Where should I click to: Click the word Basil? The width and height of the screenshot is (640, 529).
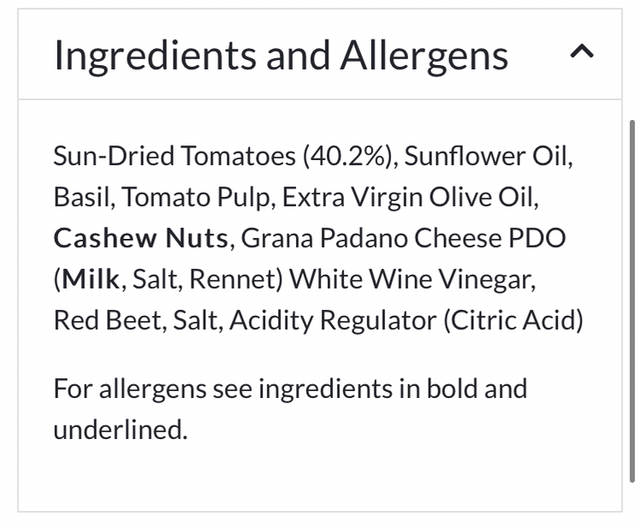83,197
